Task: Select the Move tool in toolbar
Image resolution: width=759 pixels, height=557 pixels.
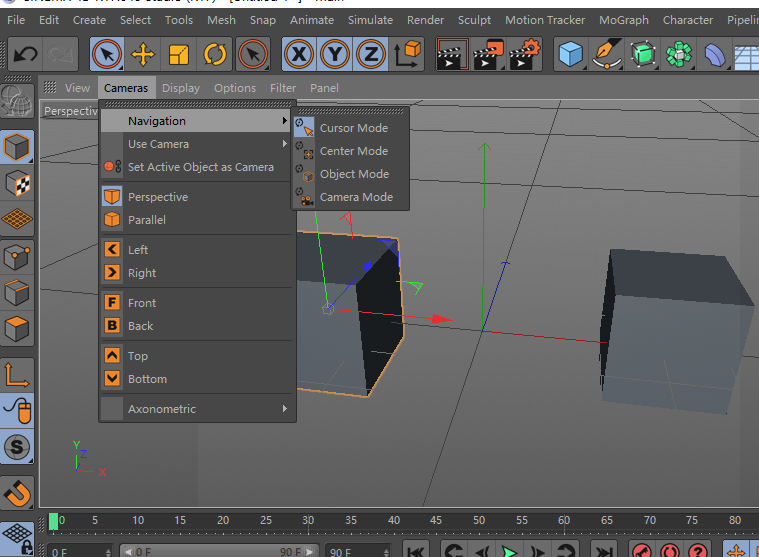Action: (x=143, y=54)
